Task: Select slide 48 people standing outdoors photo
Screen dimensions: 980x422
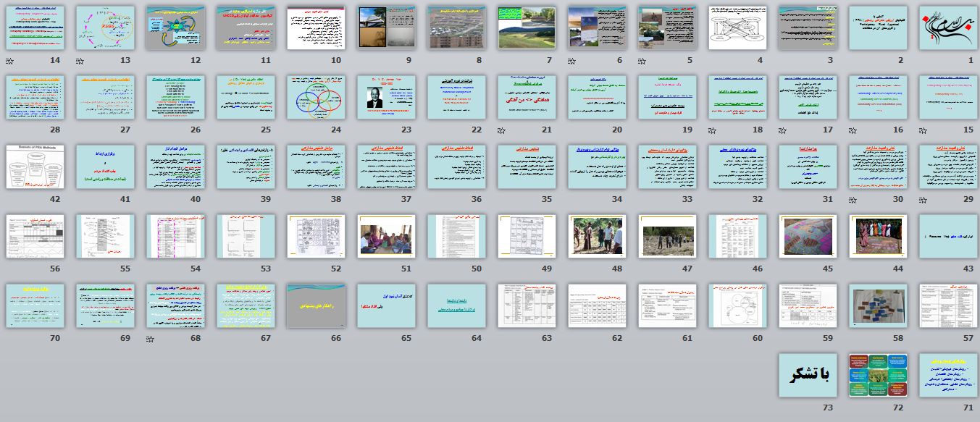Action: click(x=596, y=236)
